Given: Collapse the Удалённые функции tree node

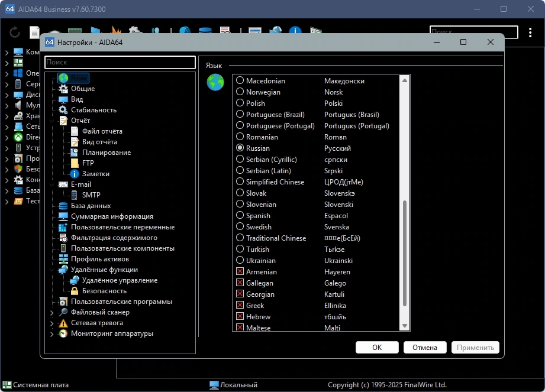Looking at the screenshot, I should click(x=52, y=270).
